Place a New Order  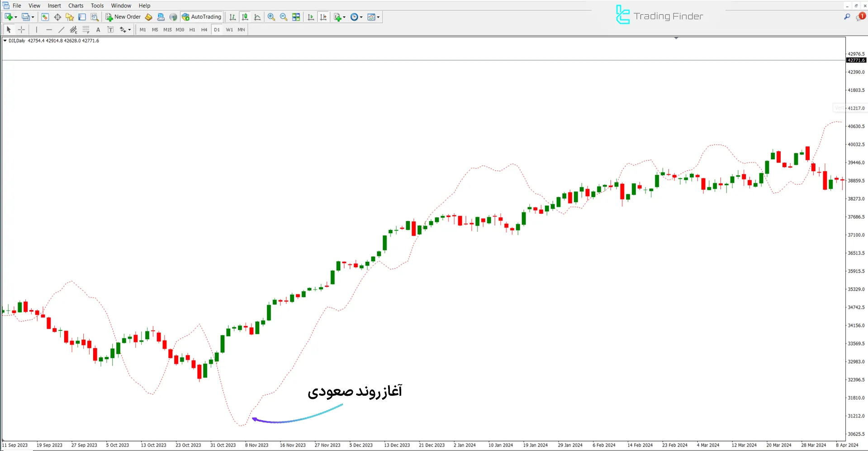pyautogui.click(x=123, y=17)
